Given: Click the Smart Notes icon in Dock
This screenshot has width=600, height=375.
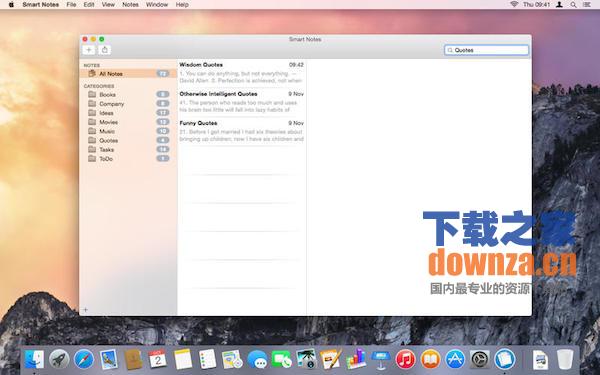Looking at the screenshot, I should click(505, 359).
